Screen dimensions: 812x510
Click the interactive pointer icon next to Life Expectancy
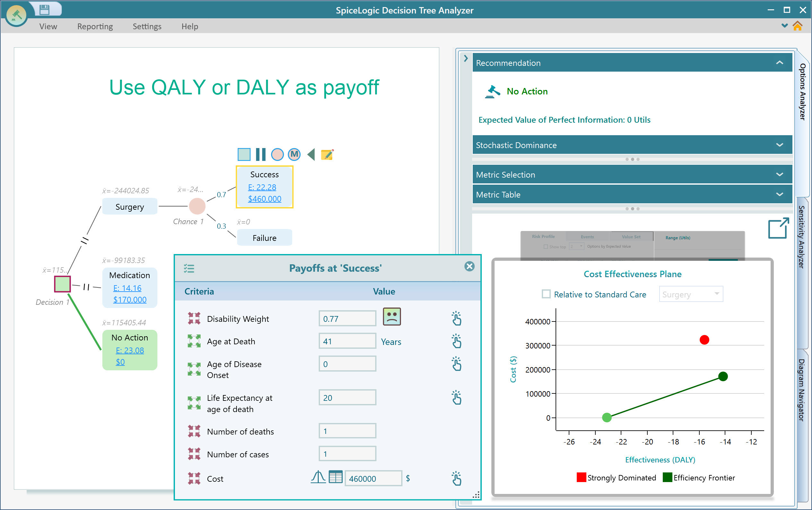[x=457, y=397]
